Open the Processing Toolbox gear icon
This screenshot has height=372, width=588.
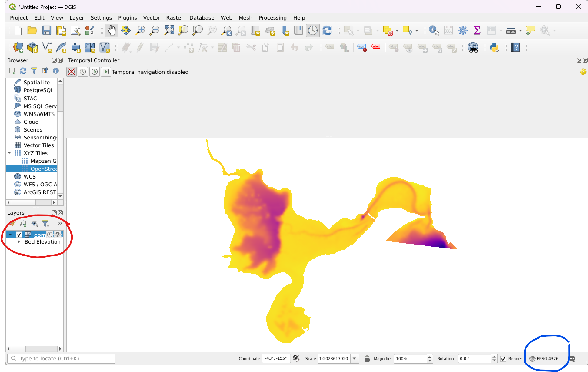tap(463, 30)
